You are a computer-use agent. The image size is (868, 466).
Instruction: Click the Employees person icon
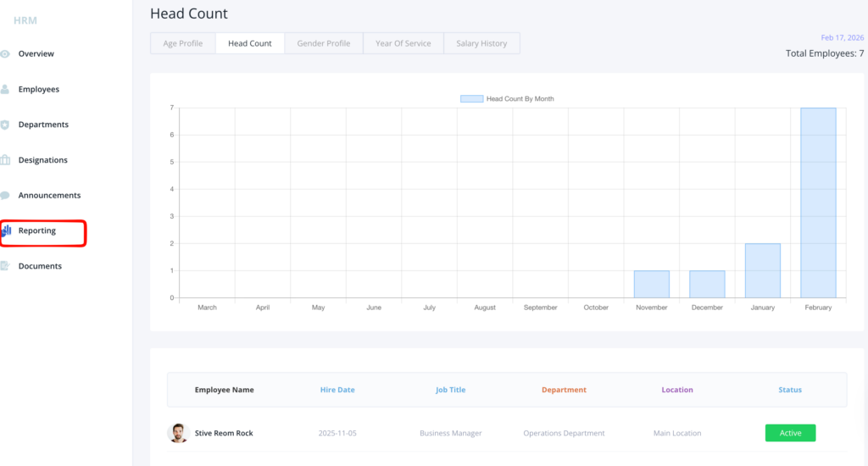[5, 89]
